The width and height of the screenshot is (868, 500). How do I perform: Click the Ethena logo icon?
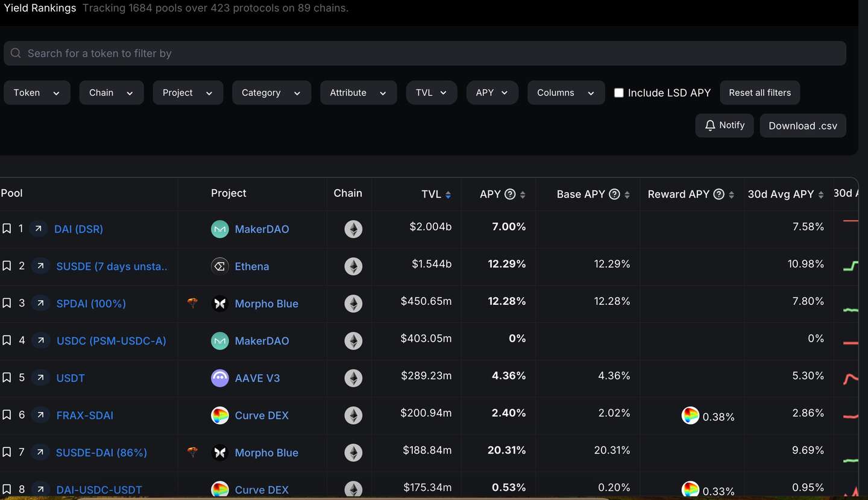click(x=220, y=266)
